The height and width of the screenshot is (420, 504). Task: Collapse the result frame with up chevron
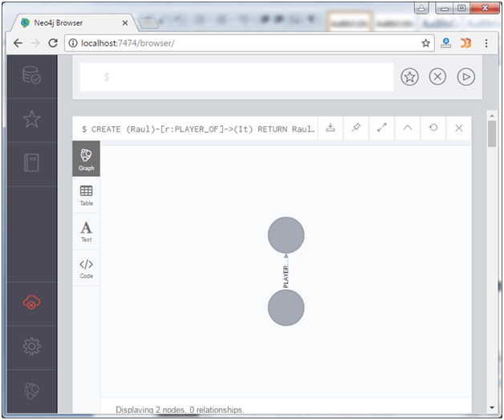coord(408,128)
